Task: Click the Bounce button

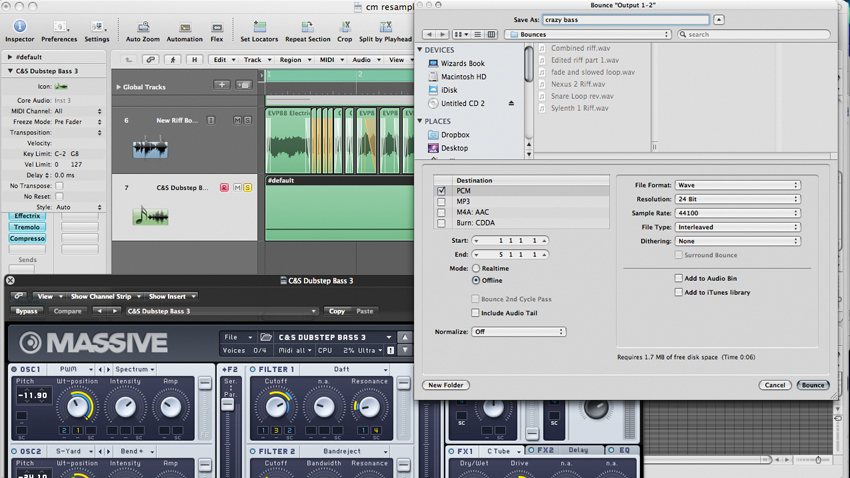Action: [813, 385]
